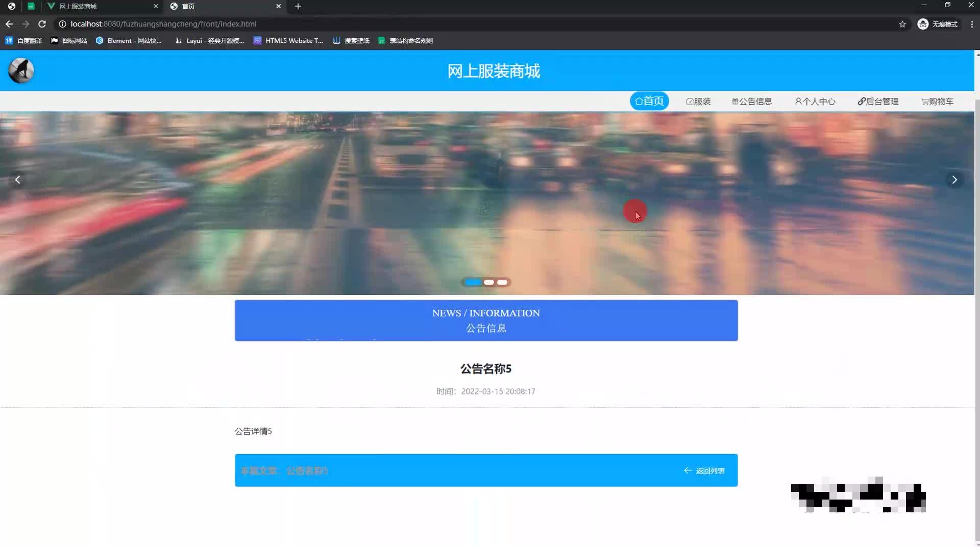Show the next carousel slide

[954, 180]
